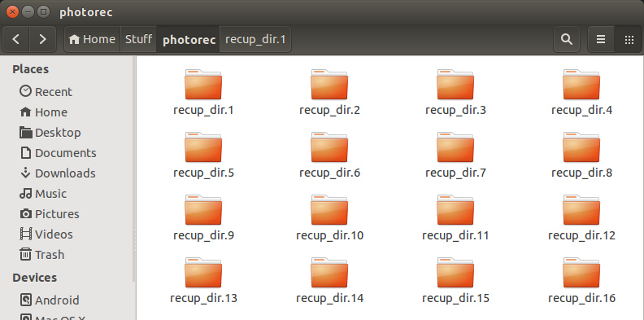Viewport: 644px width, 320px height.
Task: Click the Home path breadcrumb
Action: coord(93,39)
